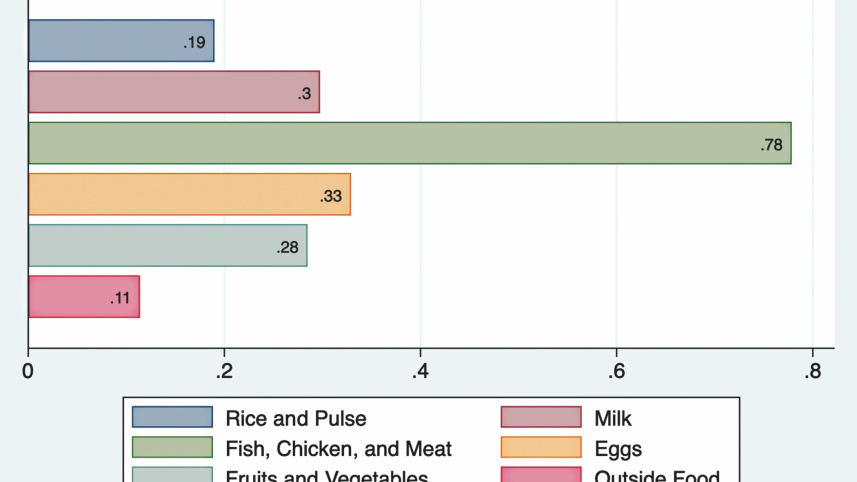This screenshot has height=482, width=857.
Task: Click the "Fish, Chicken, and Meat" legend text
Action: [x=339, y=449]
